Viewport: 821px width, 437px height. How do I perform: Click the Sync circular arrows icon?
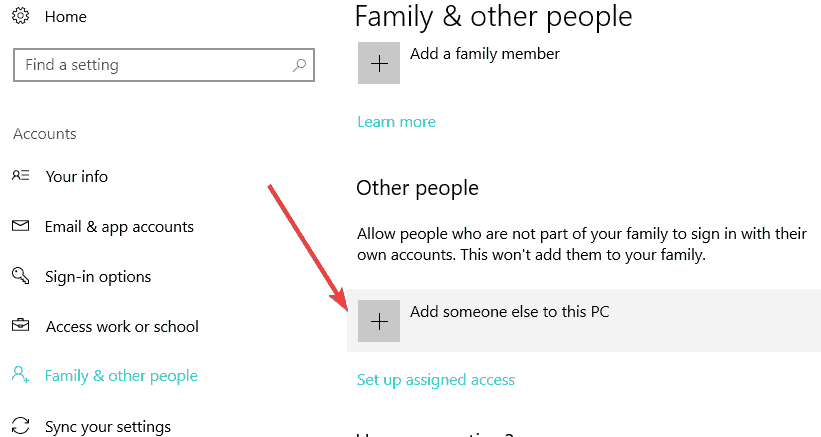(20, 425)
